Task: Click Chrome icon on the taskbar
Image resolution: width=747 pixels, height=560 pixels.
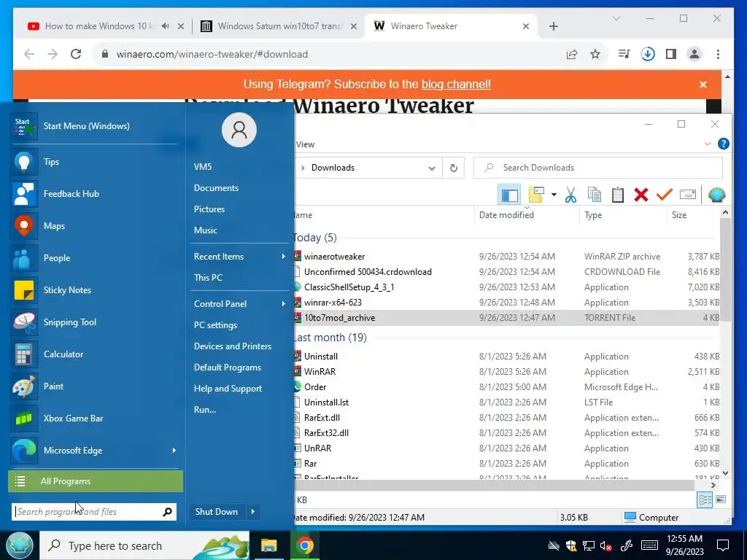Action: point(304,545)
